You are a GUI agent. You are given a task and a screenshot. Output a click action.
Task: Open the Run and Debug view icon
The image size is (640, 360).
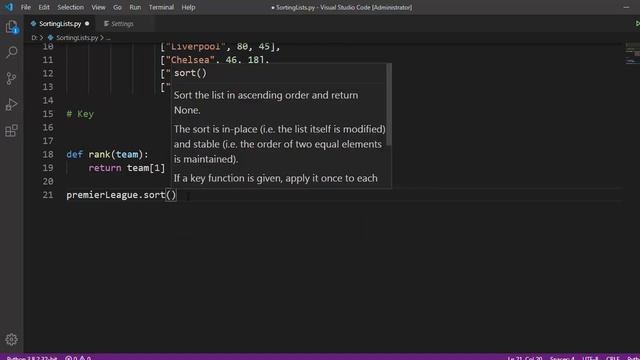11,104
